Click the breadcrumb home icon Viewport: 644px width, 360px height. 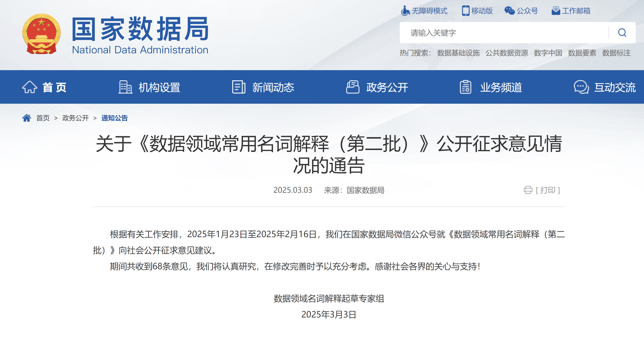tap(27, 118)
